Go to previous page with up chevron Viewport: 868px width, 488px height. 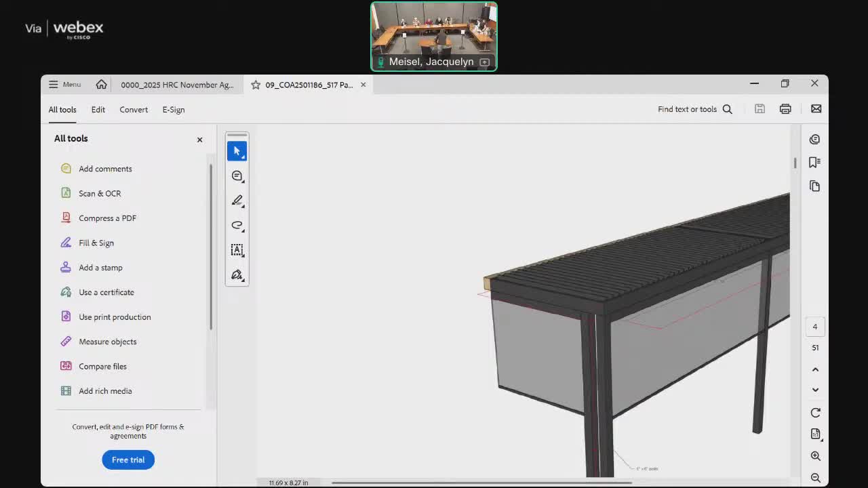tap(815, 369)
